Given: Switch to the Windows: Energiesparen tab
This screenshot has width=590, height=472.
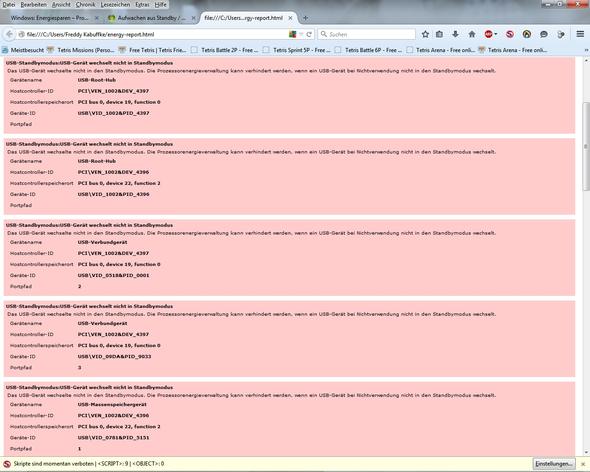Looking at the screenshot, I should [x=50, y=18].
